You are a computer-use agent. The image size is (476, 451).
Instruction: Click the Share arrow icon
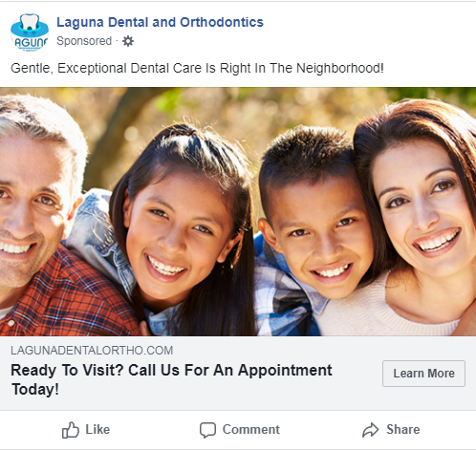371,430
